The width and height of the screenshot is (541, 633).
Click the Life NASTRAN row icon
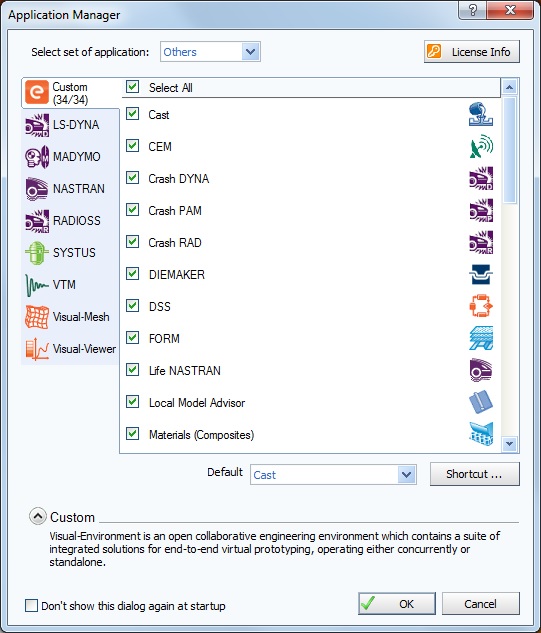(481, 370)
